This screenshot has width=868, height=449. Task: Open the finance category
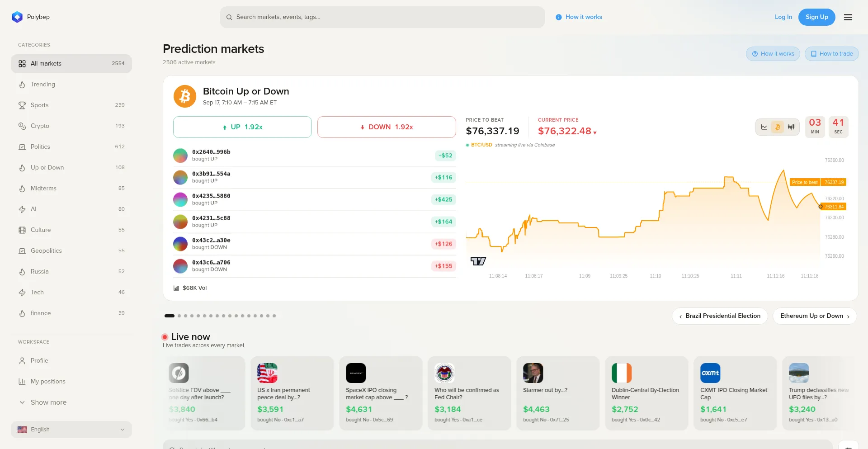click(71, 313)
